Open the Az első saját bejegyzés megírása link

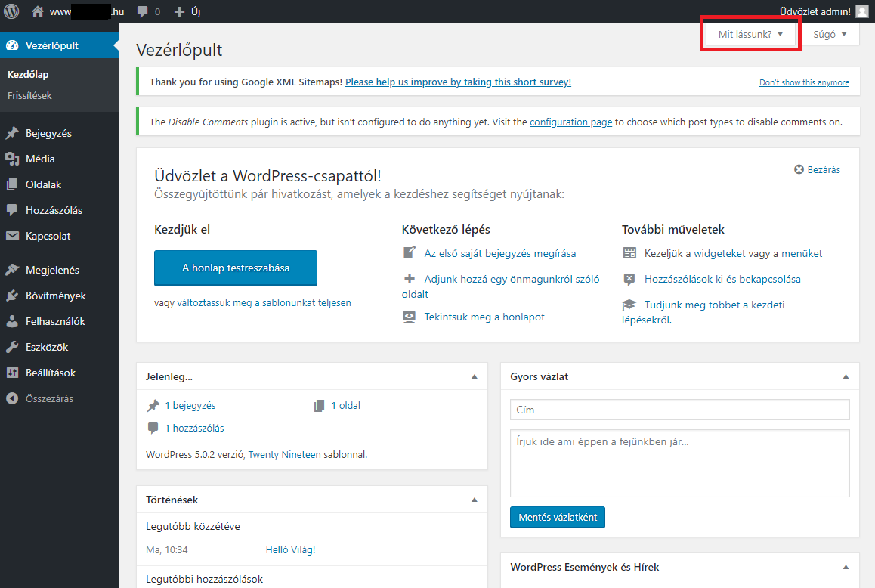coord(500,253)
